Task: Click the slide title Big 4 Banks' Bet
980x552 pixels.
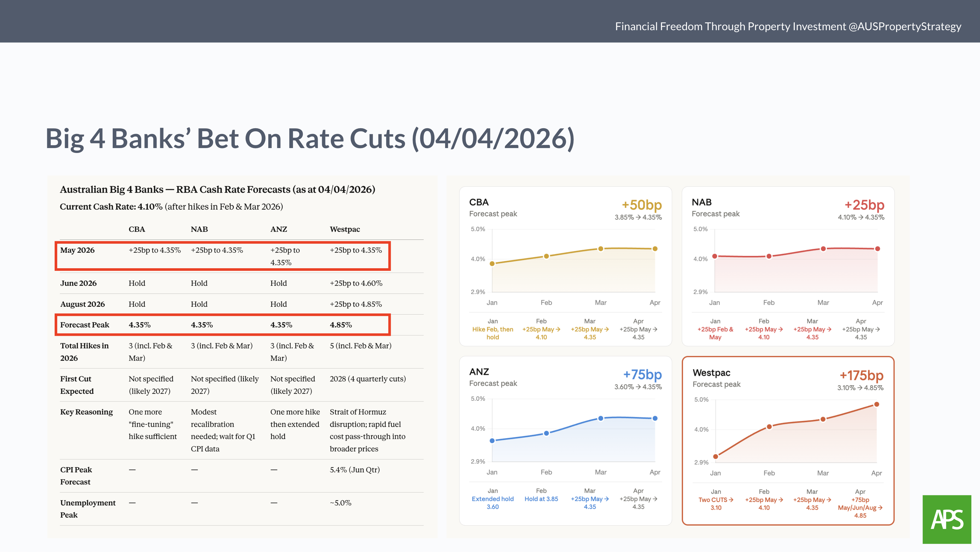Action: click(310, 139)
